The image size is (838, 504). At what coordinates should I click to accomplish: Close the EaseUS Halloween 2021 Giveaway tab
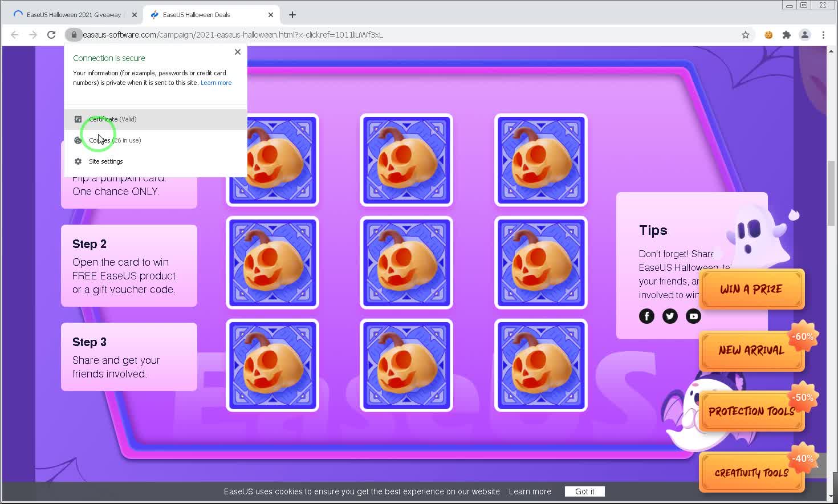click(135, 15)
